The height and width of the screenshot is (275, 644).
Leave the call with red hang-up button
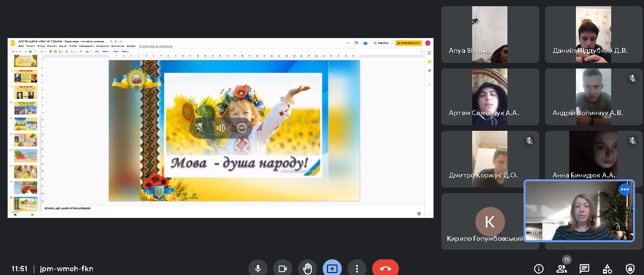tap(386, 269)
